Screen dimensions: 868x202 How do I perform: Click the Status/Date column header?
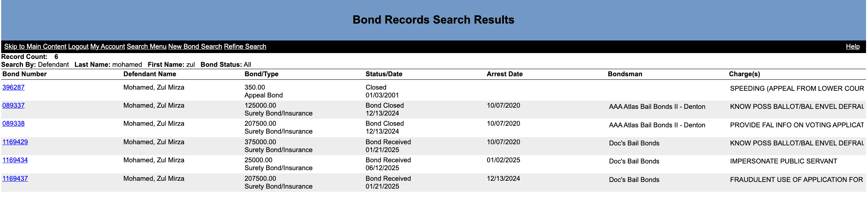coord(384,74)
